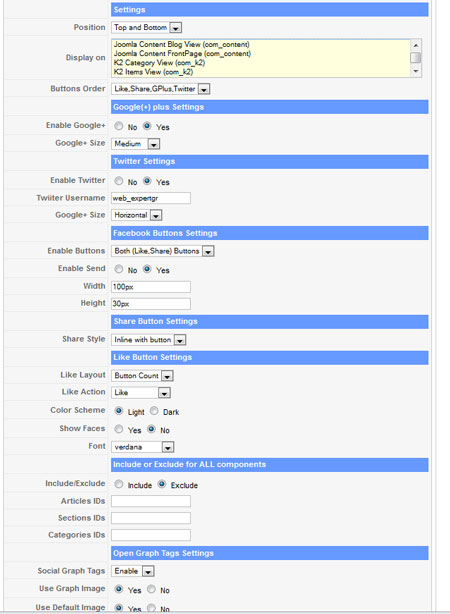
Task: Select the Exclude radio option
Action: pyautogui.click(x=162, y=484)
